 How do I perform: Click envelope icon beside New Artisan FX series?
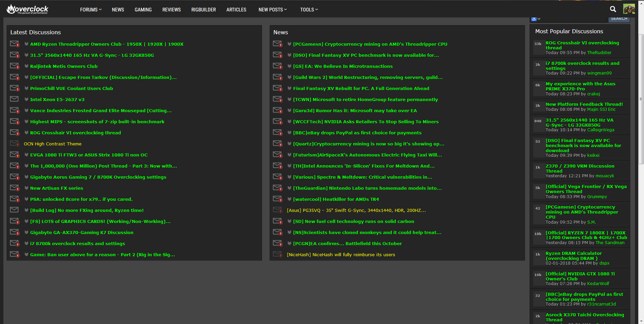click(14, 188)
